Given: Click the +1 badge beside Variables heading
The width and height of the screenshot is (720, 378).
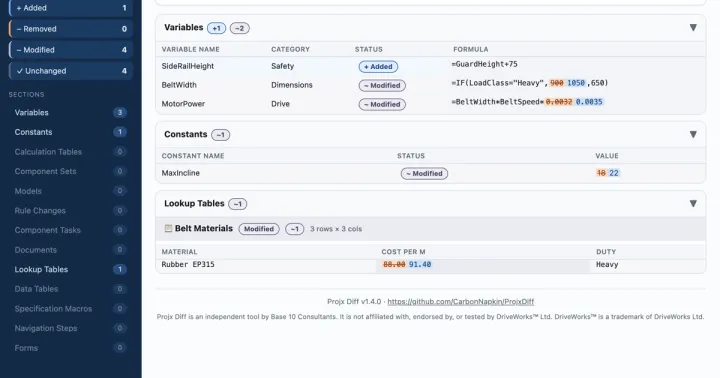Looking at the screenshot, I should tap(216, 28).
